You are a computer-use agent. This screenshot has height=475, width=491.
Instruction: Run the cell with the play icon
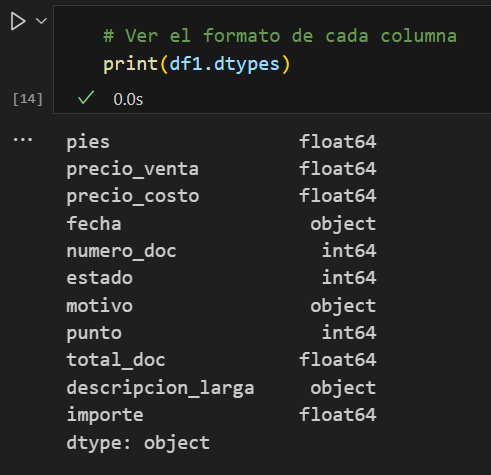[18, 21]
